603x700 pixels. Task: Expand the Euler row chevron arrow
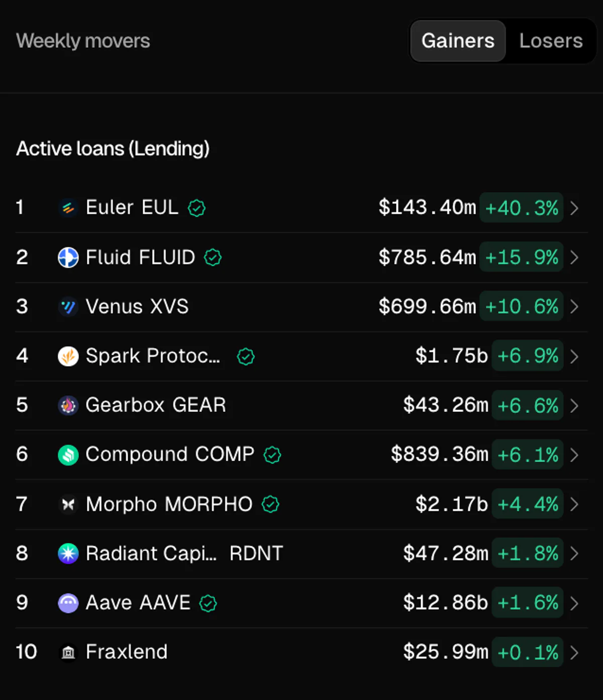(x=575, y=208)
